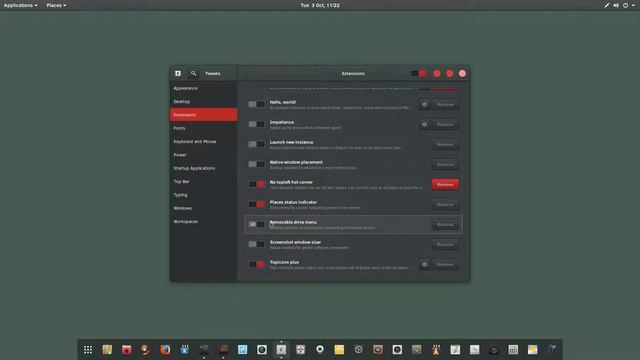Image resolution: width=640 pixels, height=360 pixels.
Task: Open settings gear for Impatience extension
Action: tap(424, 124)
